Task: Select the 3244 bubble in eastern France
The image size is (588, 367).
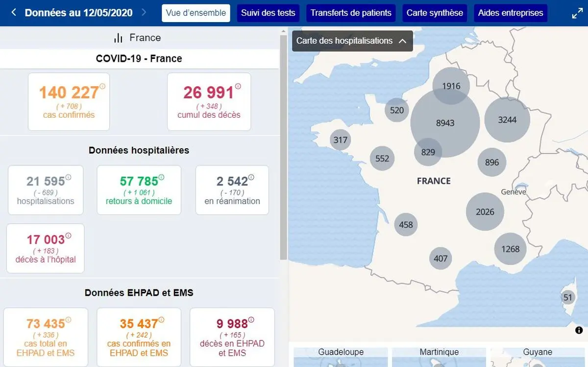Action: [x=507, y=119]
